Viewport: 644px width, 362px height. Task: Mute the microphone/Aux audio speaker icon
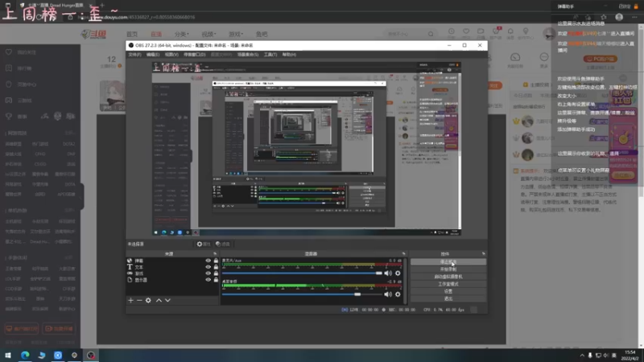click(x=388, y=273)
